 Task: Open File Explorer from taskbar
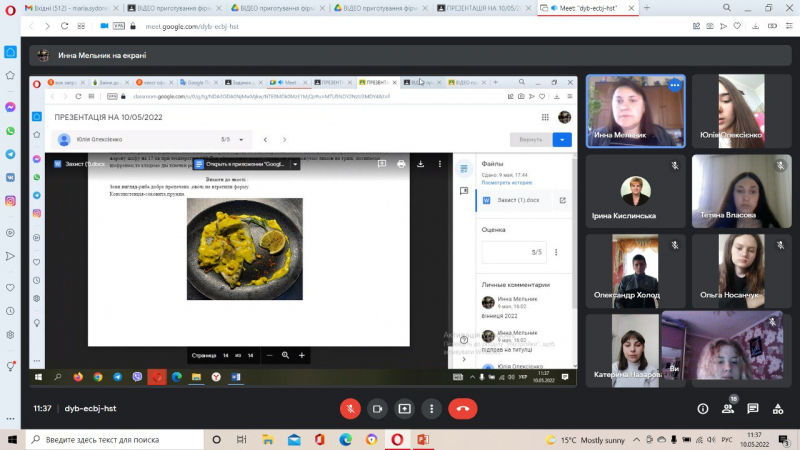coord(268,439)
